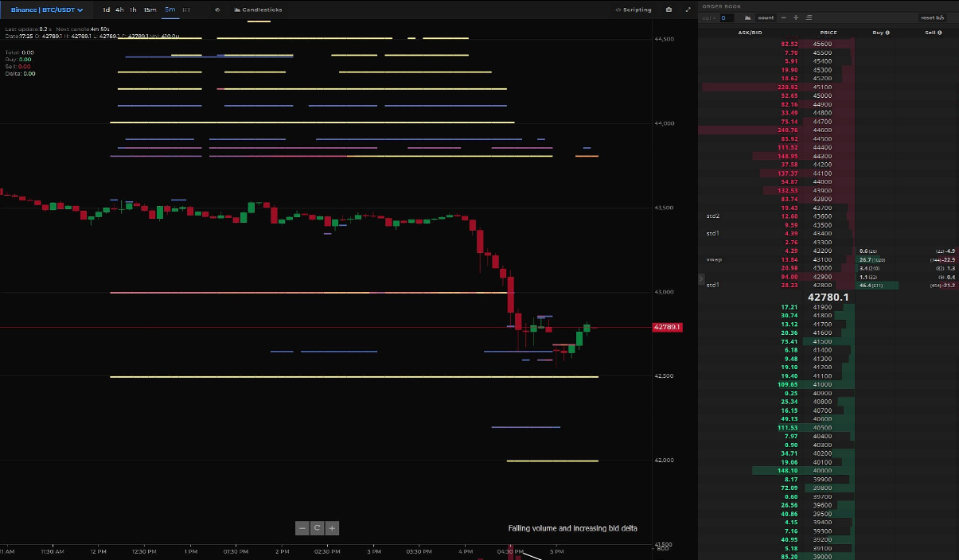Screen dimensions: 959x560
Task: Open the Candlesticks chart type menu
Action: tap(258, 10)
